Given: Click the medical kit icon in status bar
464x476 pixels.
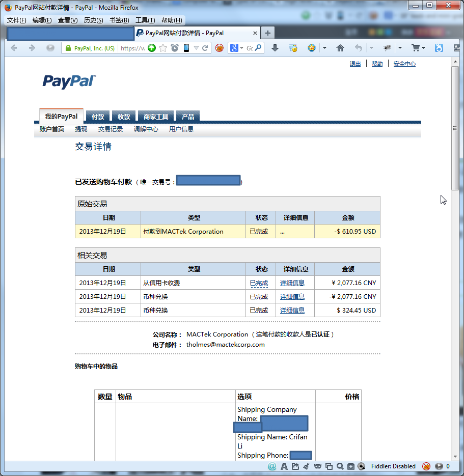Looking at the screenshot, I should coord(351,466).
